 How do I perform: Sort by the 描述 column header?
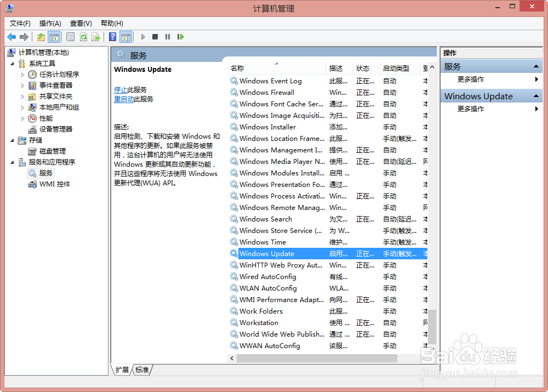point(339,68)
